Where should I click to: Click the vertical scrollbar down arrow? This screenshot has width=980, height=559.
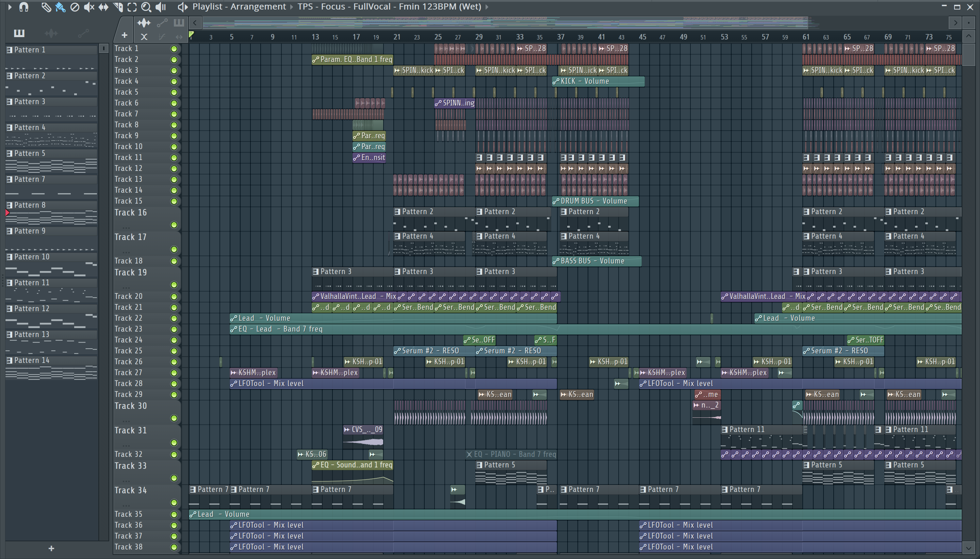coord(968,548)
